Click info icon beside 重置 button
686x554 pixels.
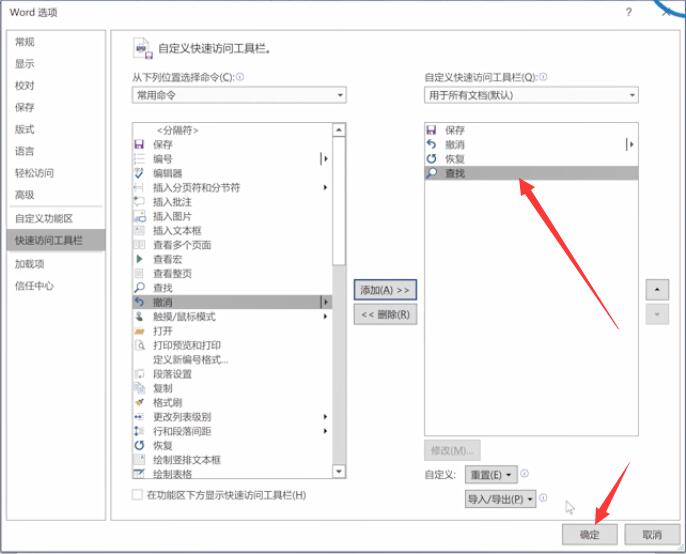point(525,473)
